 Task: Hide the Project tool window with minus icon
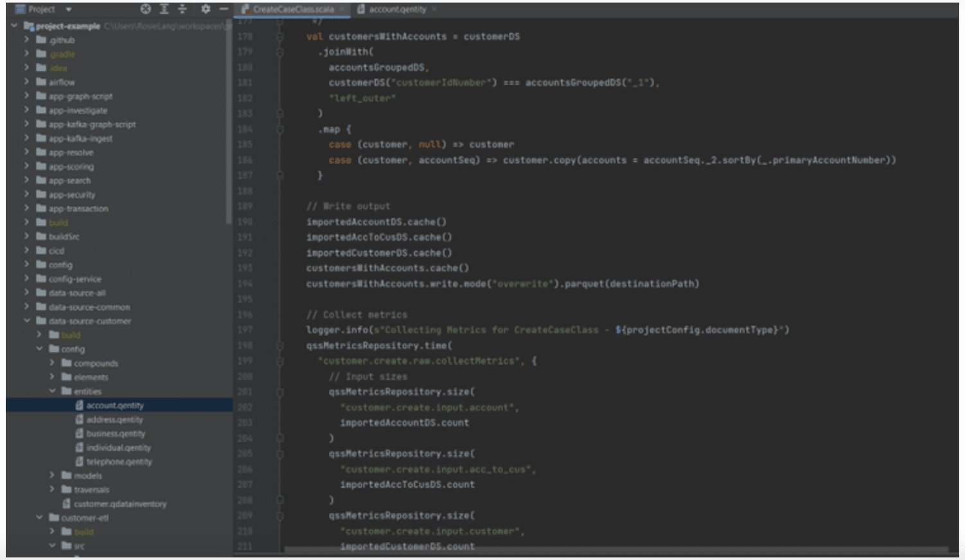tap(224, 9)
